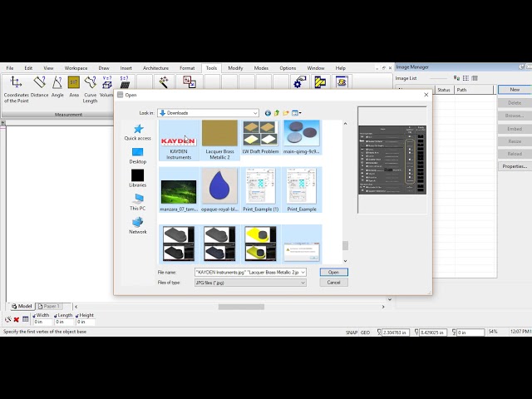
Task: Select the Print_Example thumbnail
Action: (x=302, y=190)
